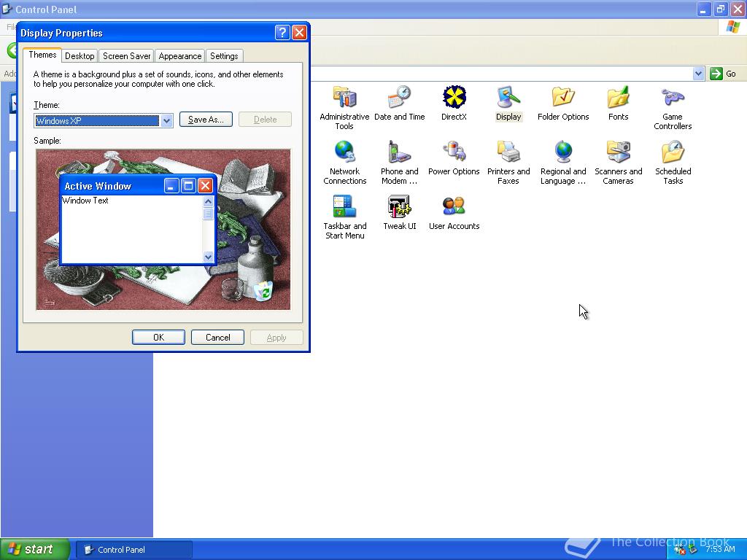Open Scheduled Tasks icon

[x=673, y=163]
